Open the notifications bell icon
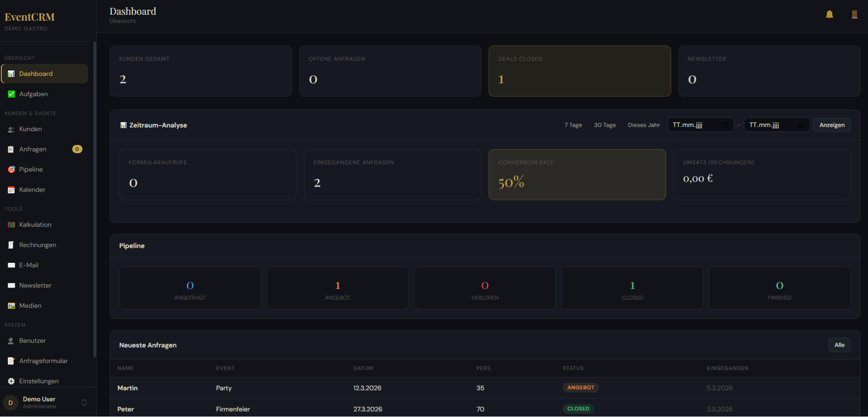Viewport: 868px width, 417px height. [x=829, y=14]
